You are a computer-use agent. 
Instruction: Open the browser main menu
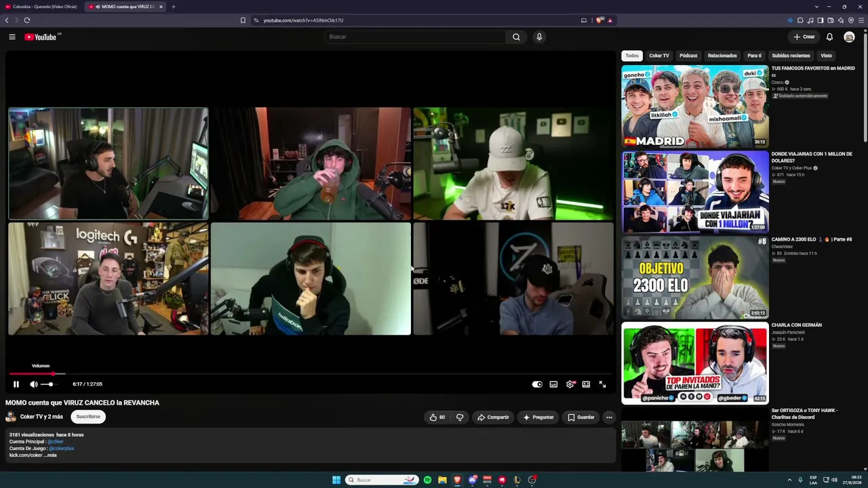pos(862,20)
